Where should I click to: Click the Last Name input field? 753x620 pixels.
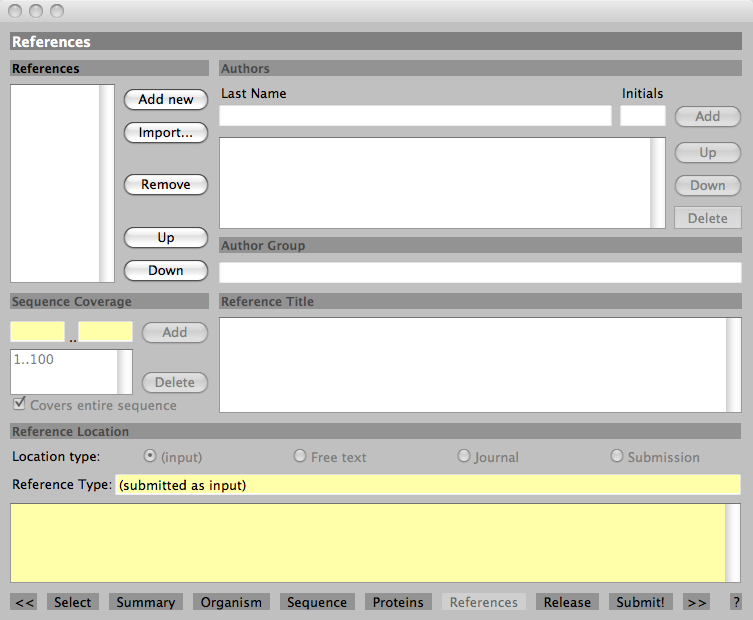coord(415,116)
